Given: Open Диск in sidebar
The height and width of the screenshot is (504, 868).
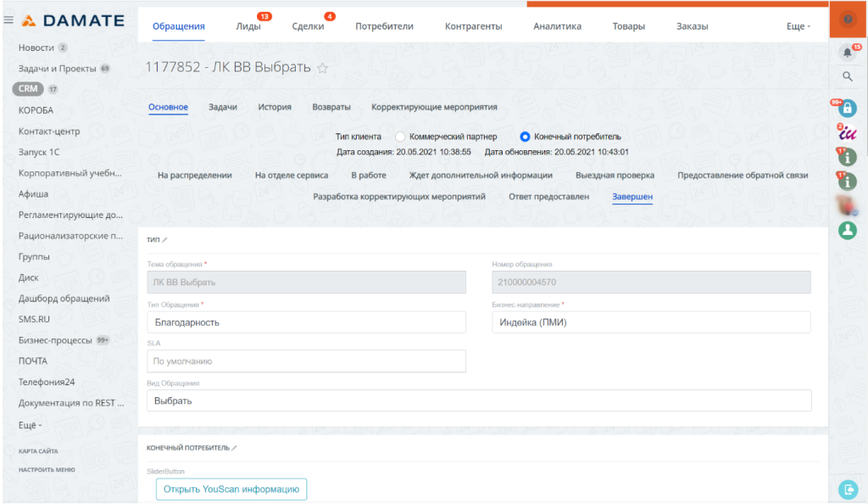Looking at the screenshot, I should (28, 277).
